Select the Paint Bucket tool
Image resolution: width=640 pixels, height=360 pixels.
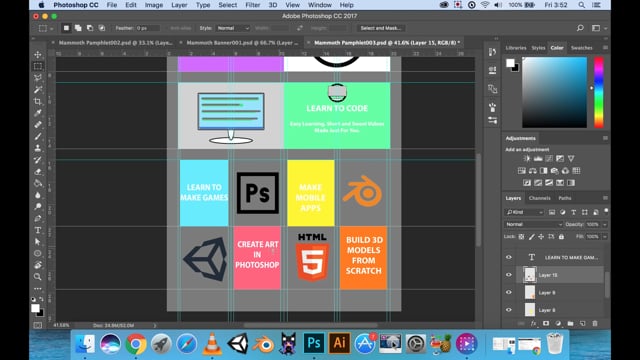pos(38,183)
